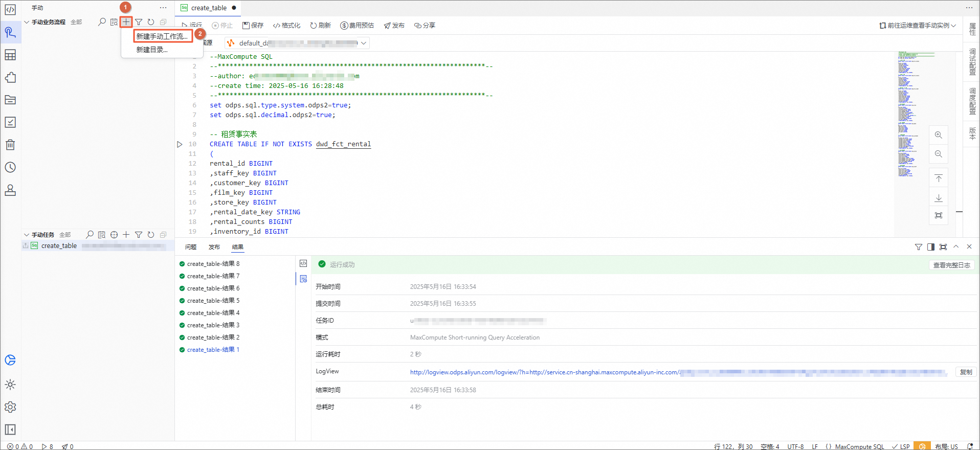Click 查看完整日志 button
This screenshot has width=980, height=450.
[x=951, y=265]
